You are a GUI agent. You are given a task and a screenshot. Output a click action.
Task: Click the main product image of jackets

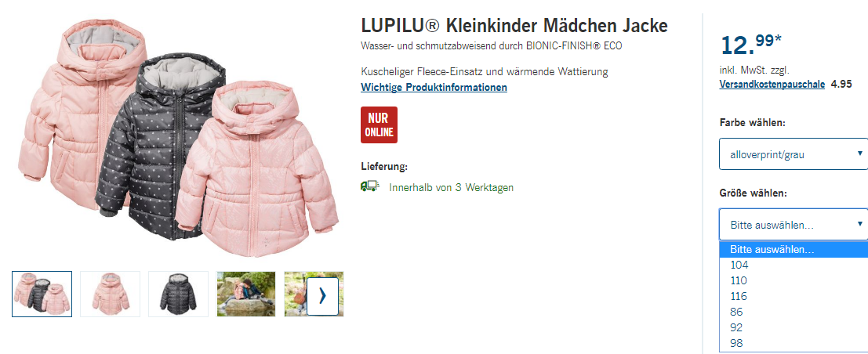click(x=177, y=137)
